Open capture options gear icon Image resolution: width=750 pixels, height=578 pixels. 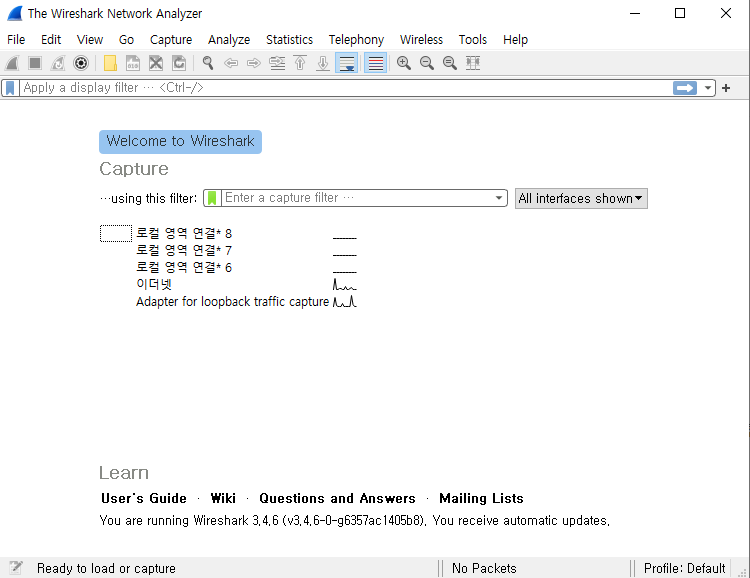click(x=81, y=63)
